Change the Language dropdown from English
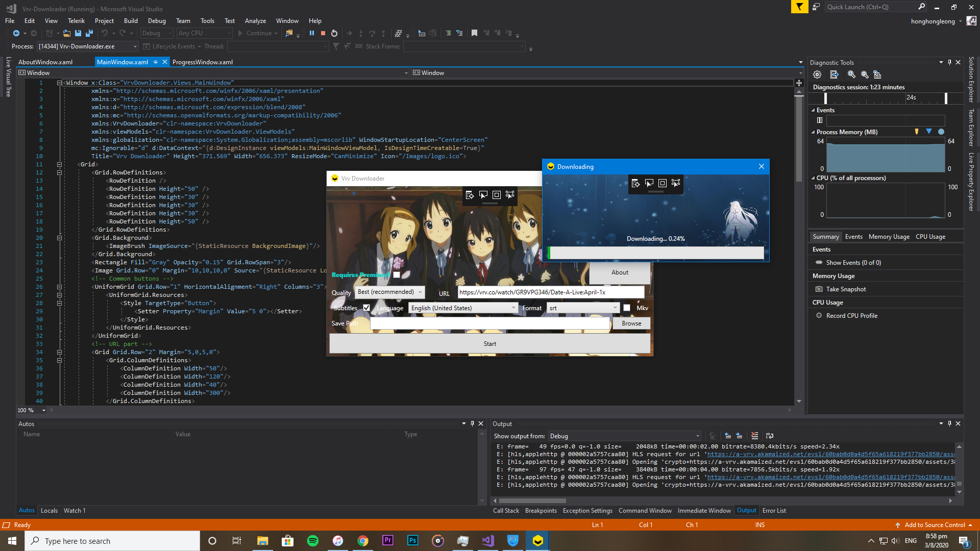This screenshot has height=551, width=980. [462, 308]
